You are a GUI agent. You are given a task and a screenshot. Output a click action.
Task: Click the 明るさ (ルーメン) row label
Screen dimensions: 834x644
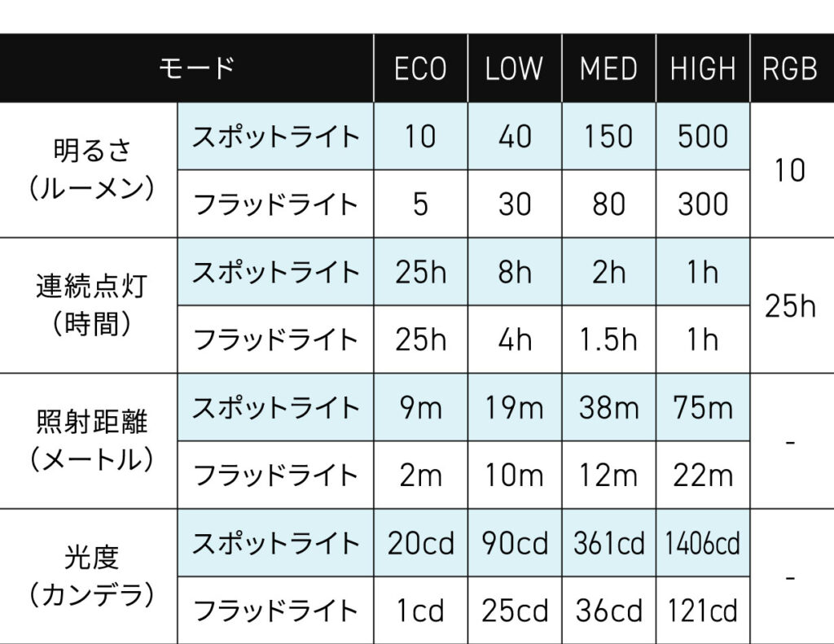coord(90,170)
